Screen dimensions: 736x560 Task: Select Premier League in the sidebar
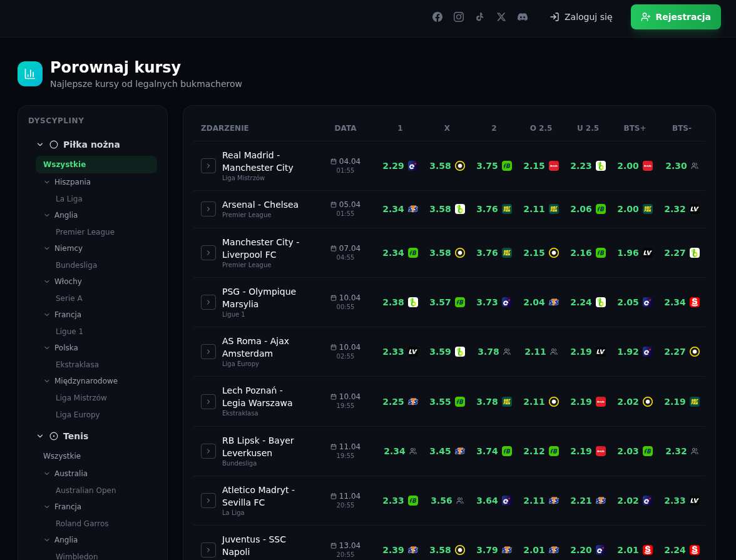pos(85,232)
